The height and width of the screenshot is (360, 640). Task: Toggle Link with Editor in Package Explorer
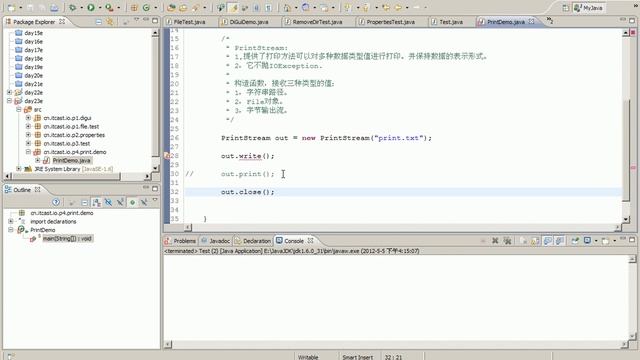click(110, 21)
